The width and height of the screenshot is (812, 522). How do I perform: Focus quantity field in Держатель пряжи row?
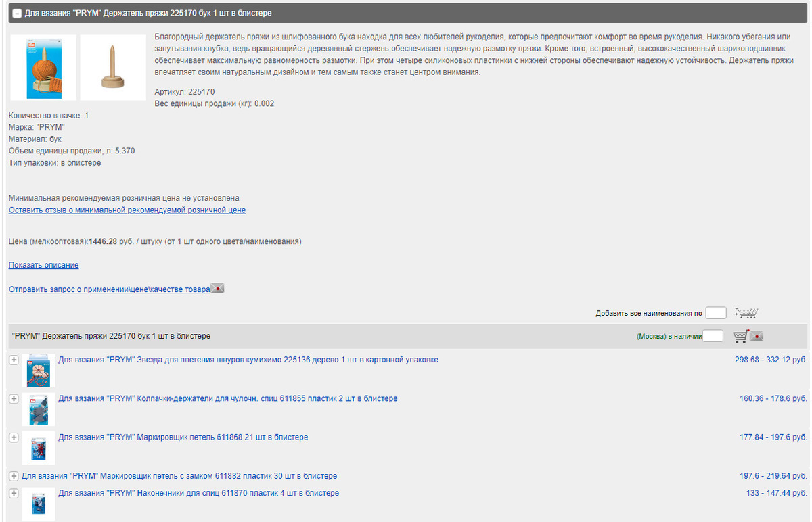point(713,336)
